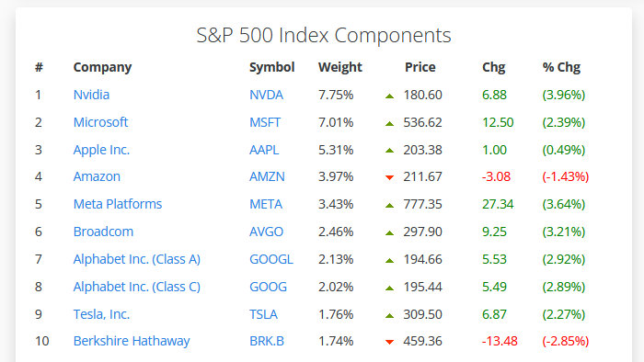The width and height of the screenshot is (644, 362).
Task: Click the AMZN symbol link
Action: click(x=267, y=176)
